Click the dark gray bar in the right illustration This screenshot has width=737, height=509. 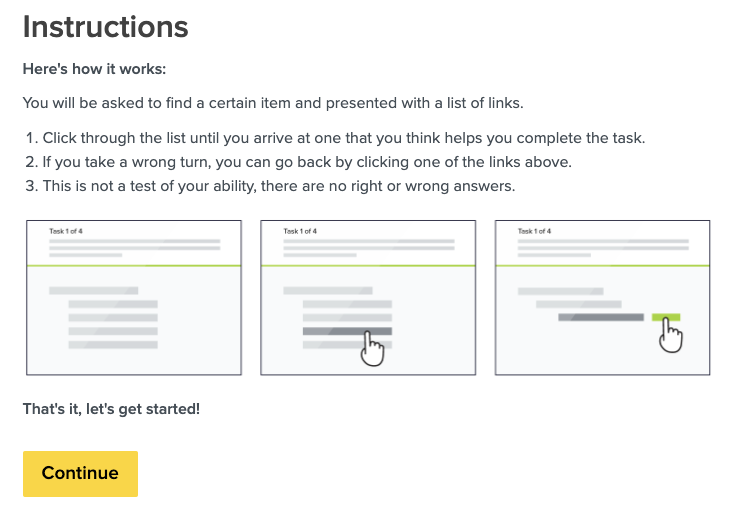point(600,317)
